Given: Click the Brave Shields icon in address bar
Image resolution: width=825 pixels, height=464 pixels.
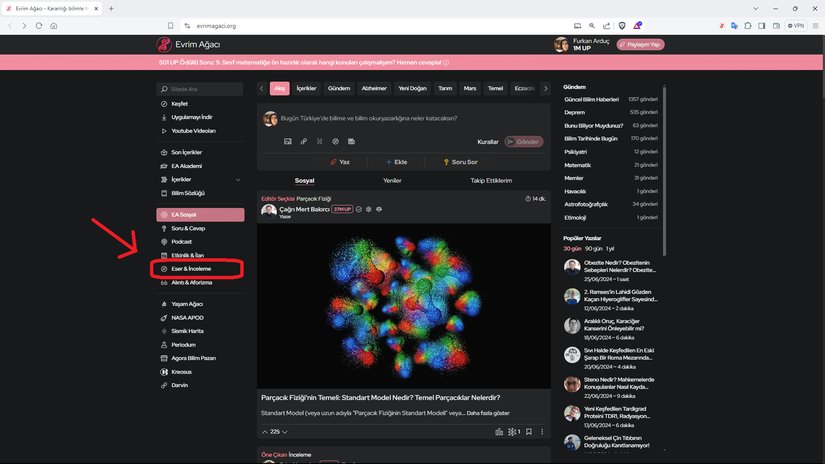Looking at the screenshot, I should pyautogui.click(x=619, y=26).
